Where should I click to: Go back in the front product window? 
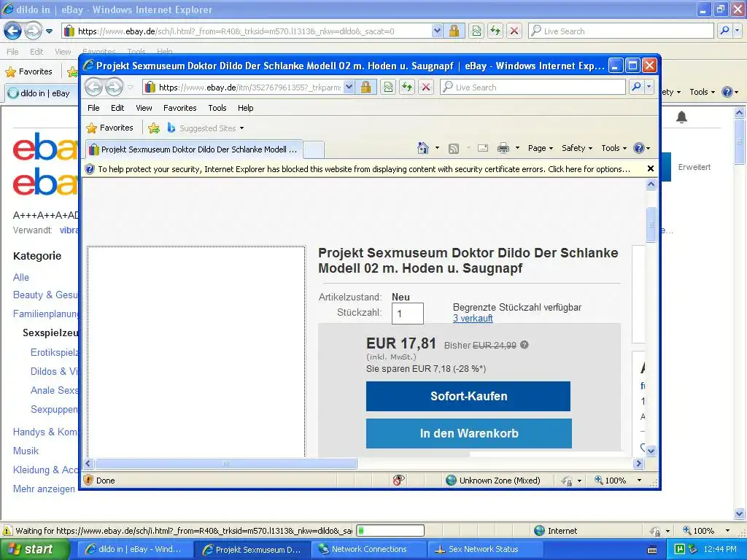pos(94,87)
